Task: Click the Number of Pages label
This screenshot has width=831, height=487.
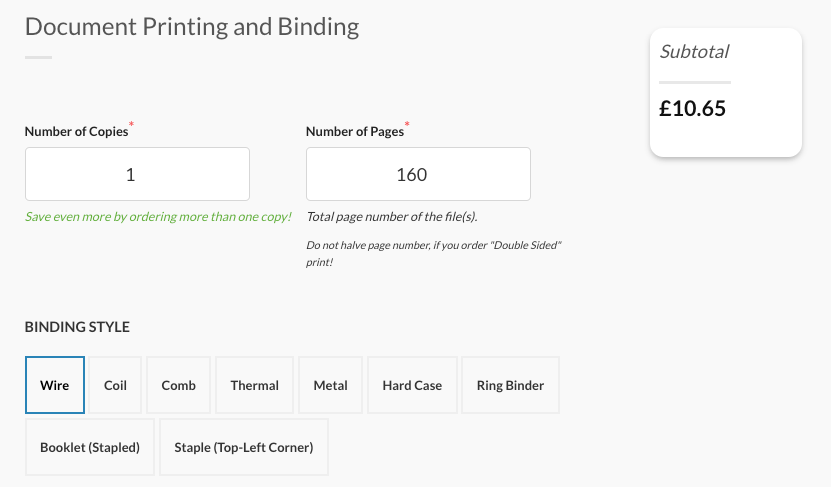Action: pyautogui.click(x=355, y=131)
